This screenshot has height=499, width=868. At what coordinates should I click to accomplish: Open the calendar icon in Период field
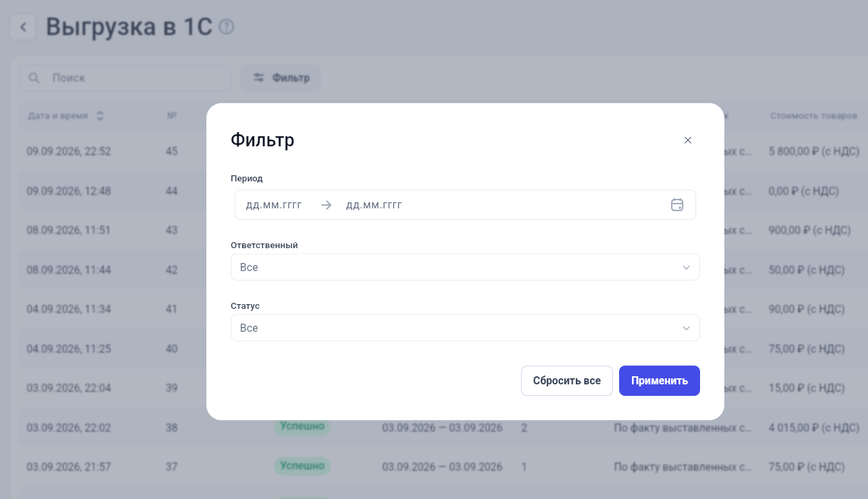(x=677, y=205)
